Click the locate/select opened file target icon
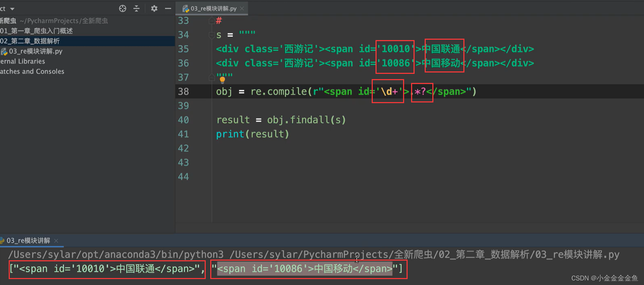644x285 pixels. click(122, 8)
